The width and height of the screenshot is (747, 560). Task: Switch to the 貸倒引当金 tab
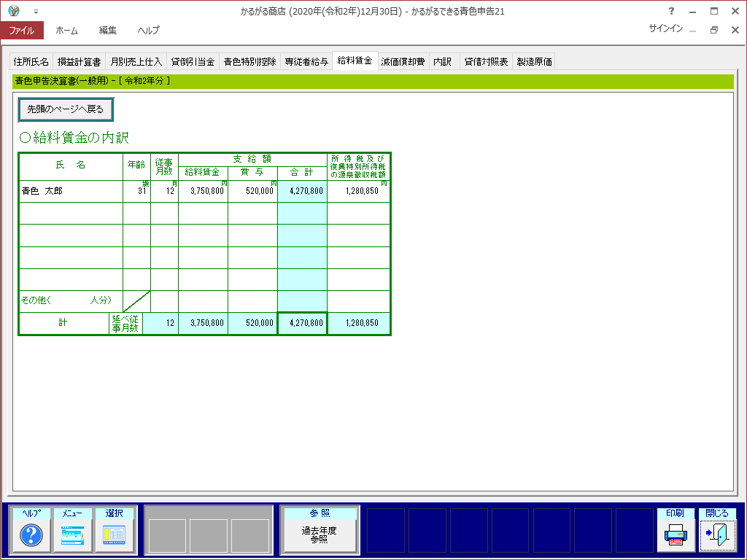tap(193, 61)
